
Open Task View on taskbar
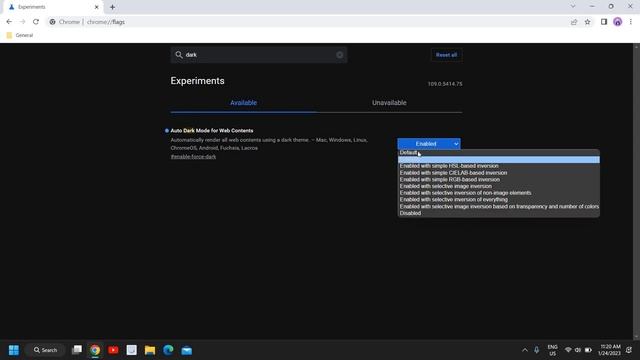[77, 350]
